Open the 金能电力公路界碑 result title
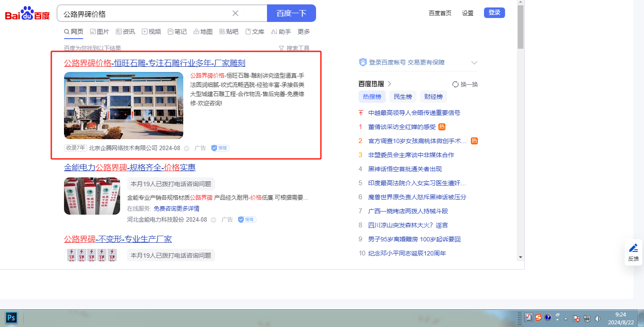This screenshot has height=327, width=644. 130,167
